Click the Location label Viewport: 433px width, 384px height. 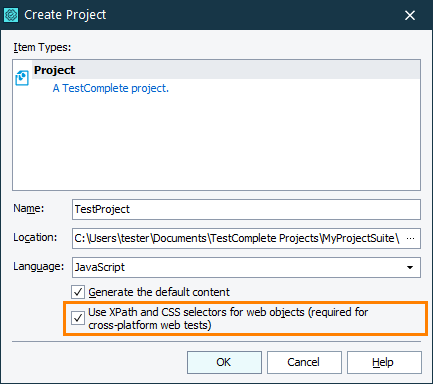click(35, 237)
